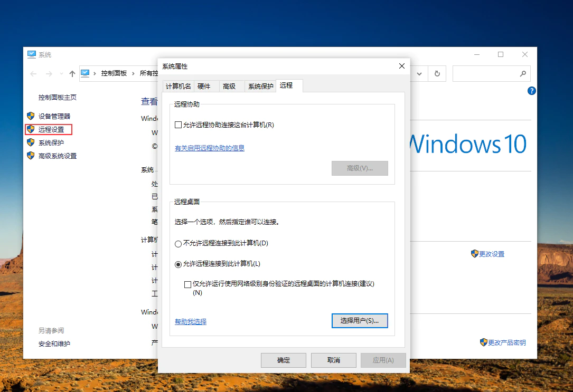Click the up-arrow to go to parent folder

click(72, 73)
